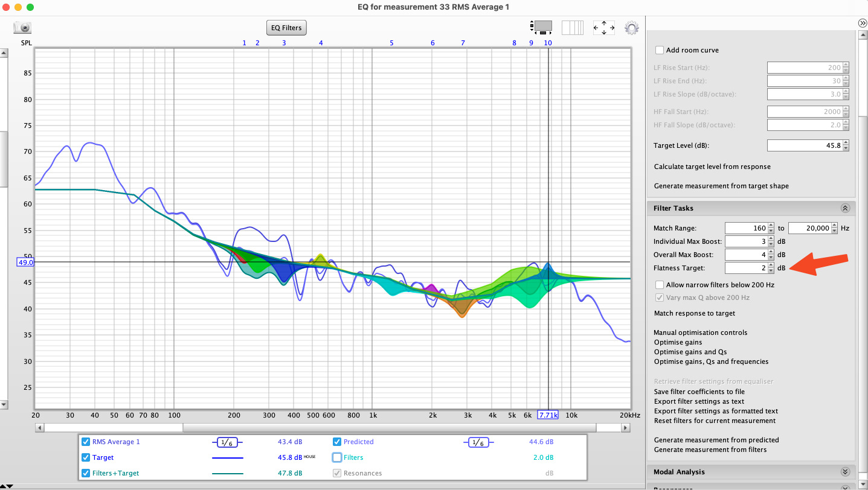The image size is (868, 490).
Task: Select filter marker 6 above the graph
Action: [x=432, y=43]
